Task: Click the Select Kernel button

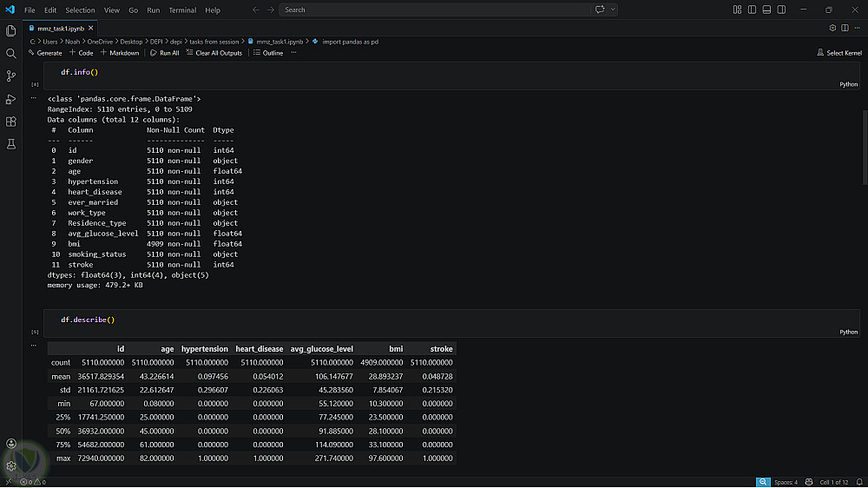Action: coord(839,53)
